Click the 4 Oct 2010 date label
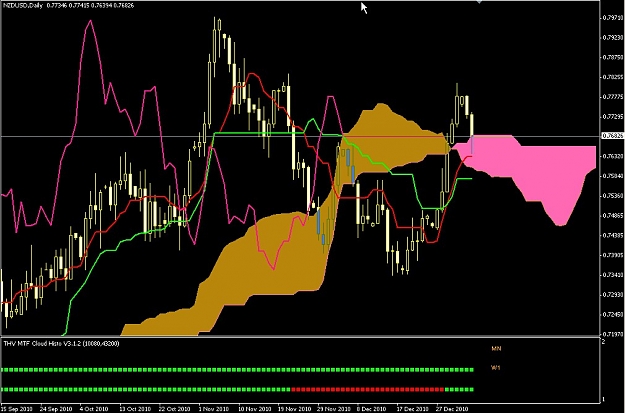 (94, 409)
